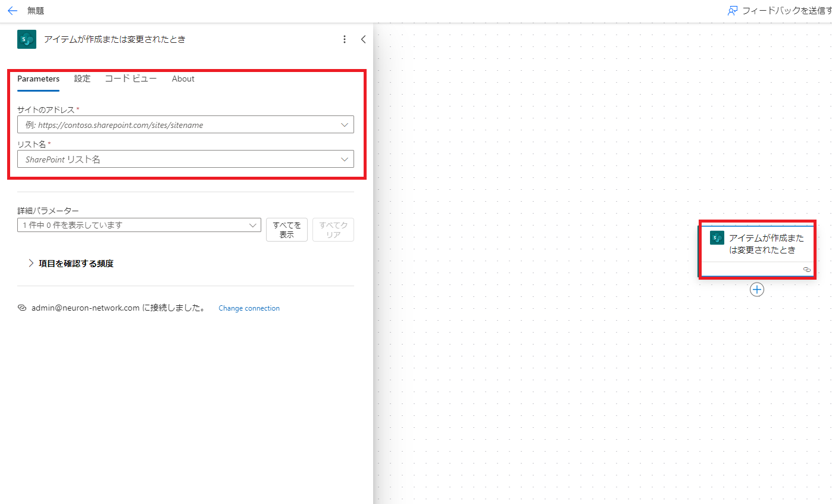Viewport: 832px width, 504px height.
Task: Click the SharePoint icon on trigger card
Action: [x=717, y=238]
